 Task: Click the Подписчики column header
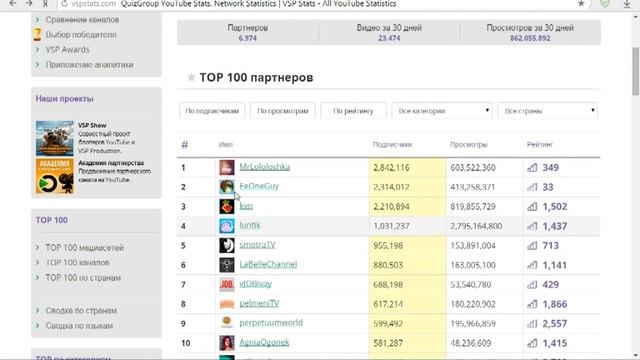pyautogui.click(x=392, y=144)
